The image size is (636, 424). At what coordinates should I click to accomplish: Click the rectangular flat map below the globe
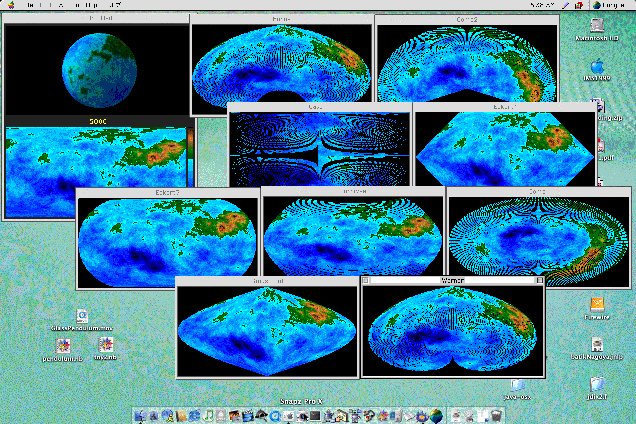[x=96, y=172]
